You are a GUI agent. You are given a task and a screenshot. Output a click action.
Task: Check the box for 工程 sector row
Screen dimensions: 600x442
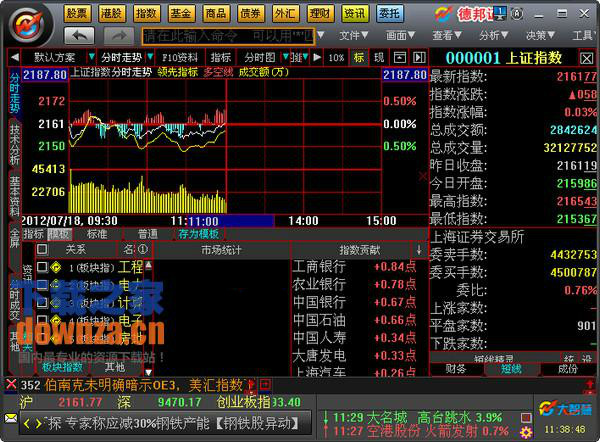click(x=42, y=268)
